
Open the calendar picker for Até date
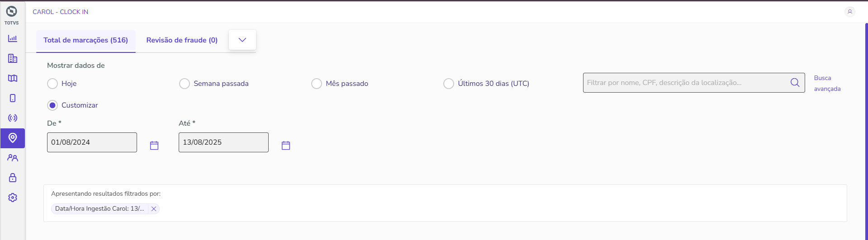286,146
